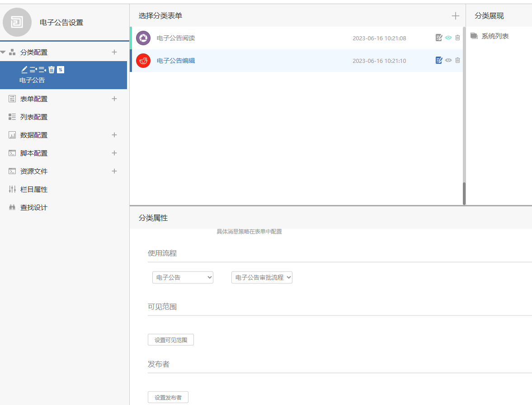This screenshot has width=532, height=405.
Task: Open the 电子公告 dropdown under 使用流程
Action: coord(183,277)
